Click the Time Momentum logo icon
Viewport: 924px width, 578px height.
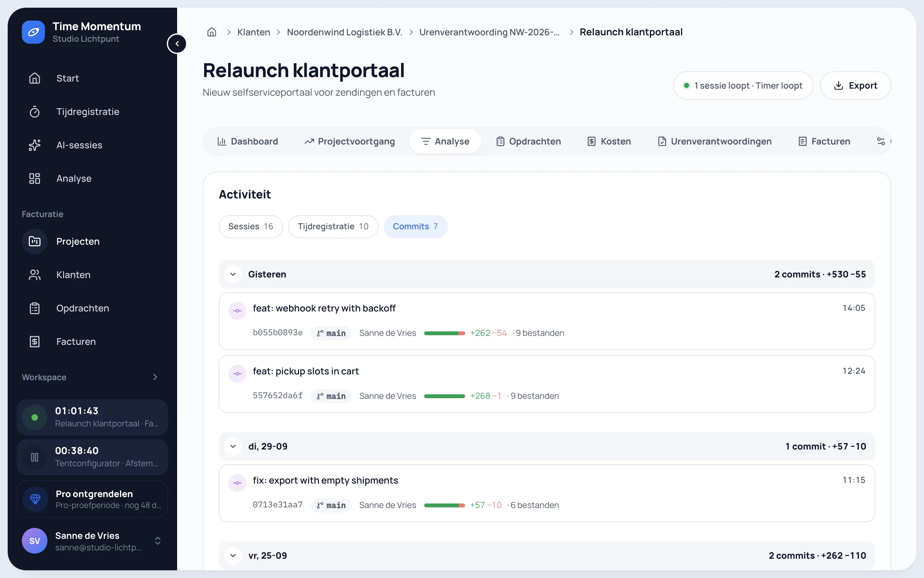pos(33,32)
